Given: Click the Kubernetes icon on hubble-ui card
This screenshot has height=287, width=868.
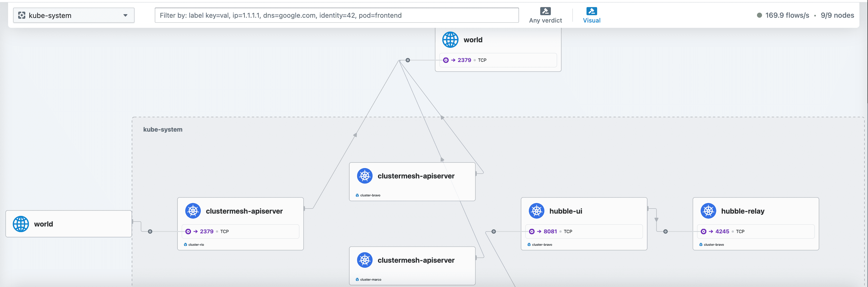Looking at the screenshot, I should pyautogui.click(x=537, y=211).
